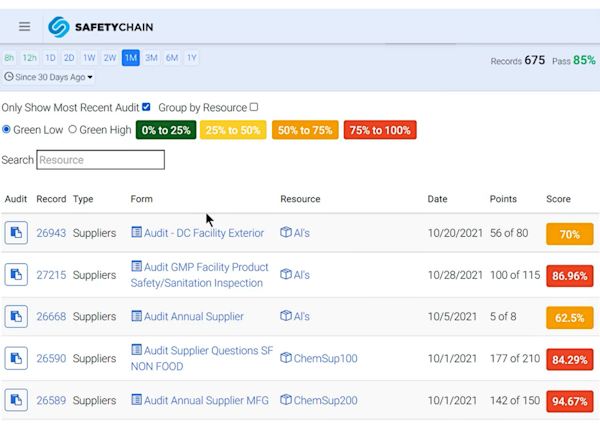Select the Green High radio option
Viewport: 600px width, 436px height.
click(72, 129)
